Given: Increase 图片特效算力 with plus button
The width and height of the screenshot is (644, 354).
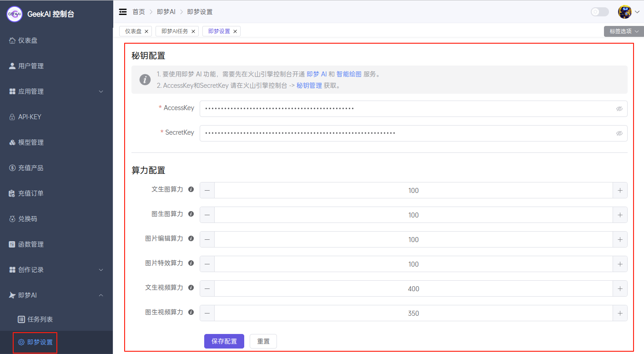Looking at the screenshot, I should pos(620,264).
